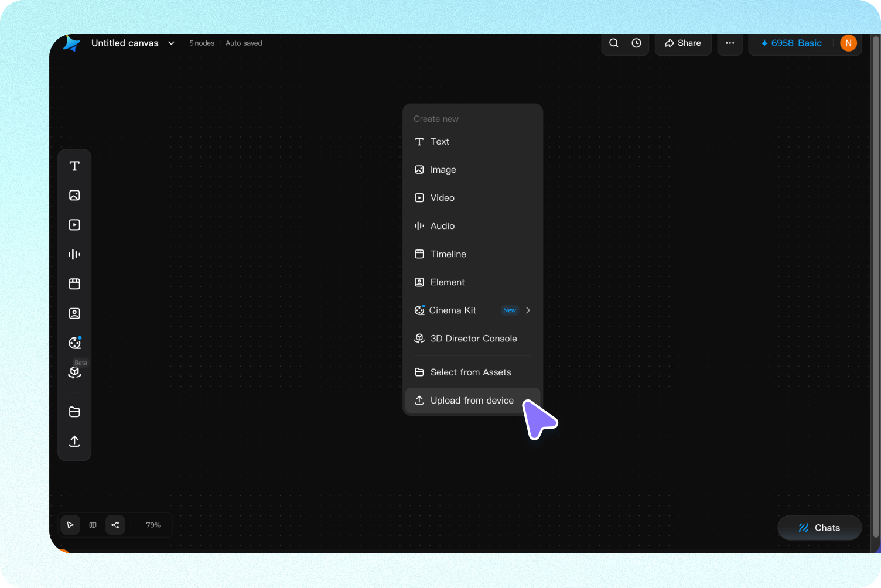Screen dimensions: 881x588
Task: Select the Text tool in left sidebar
Action: pos(74,166)
